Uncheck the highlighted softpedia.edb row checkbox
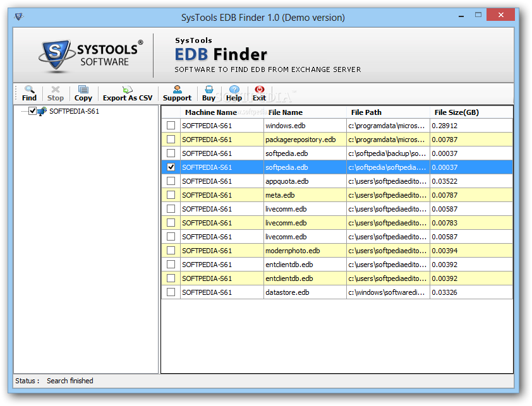Screen dimensions: 532x406 pos(171,167)
